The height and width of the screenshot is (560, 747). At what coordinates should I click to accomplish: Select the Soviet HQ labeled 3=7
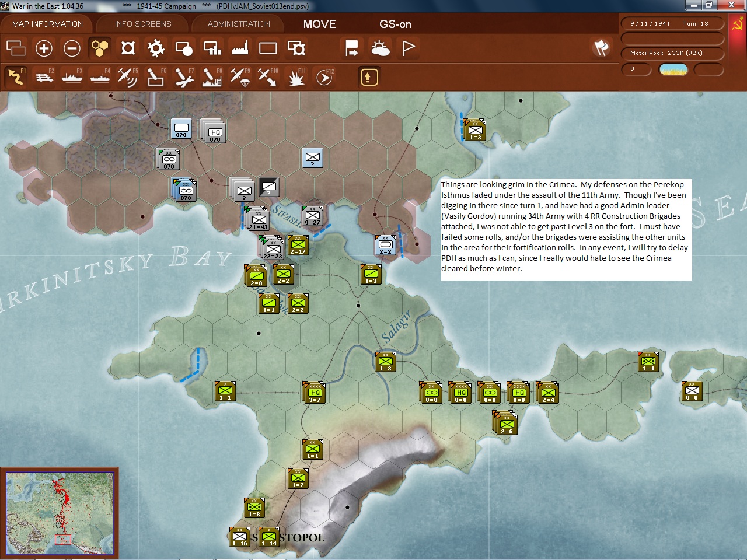point(315,393)
